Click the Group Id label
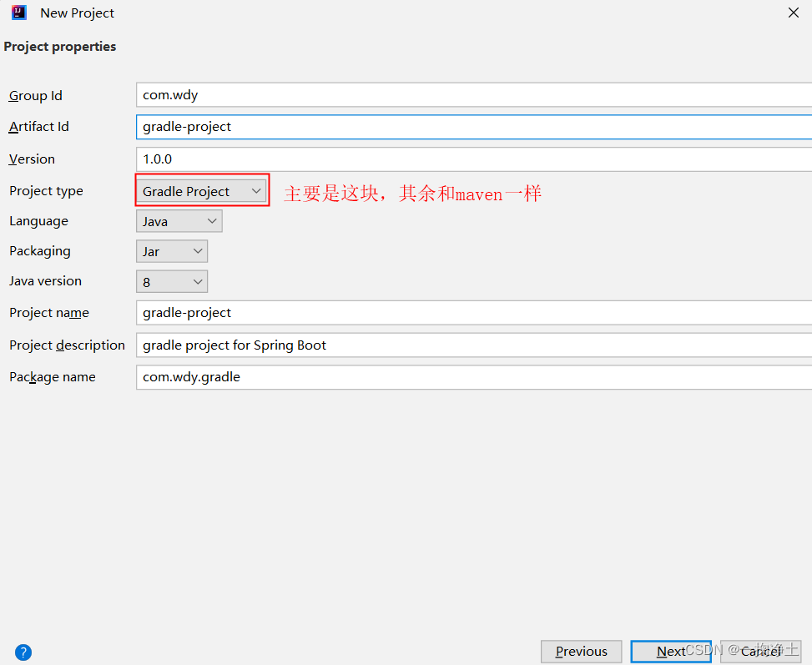 [x=35, y=96]
